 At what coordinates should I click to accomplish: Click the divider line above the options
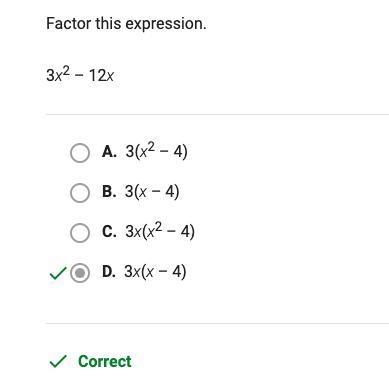[x=217, y=114]
